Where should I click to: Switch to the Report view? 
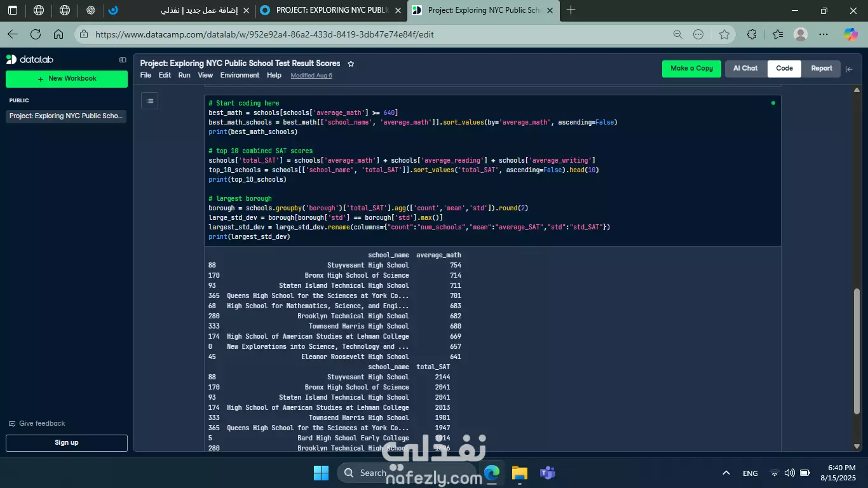(821, 69)
